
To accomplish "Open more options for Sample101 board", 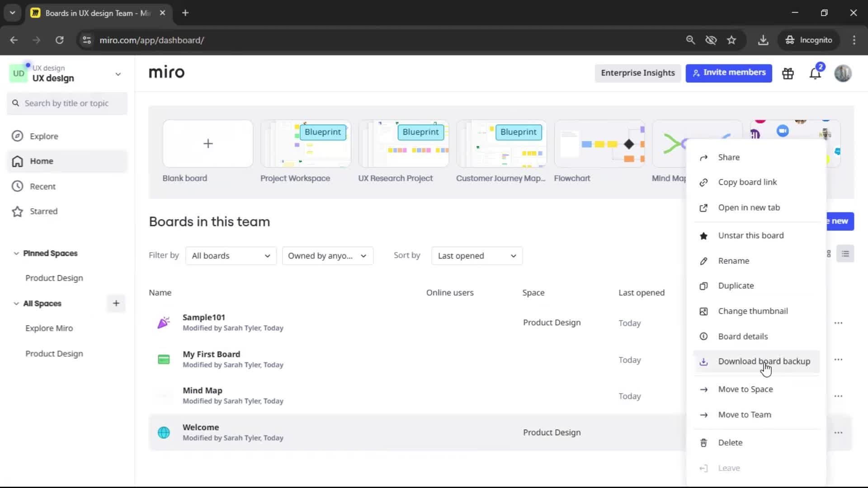I will tap(838, 323).
